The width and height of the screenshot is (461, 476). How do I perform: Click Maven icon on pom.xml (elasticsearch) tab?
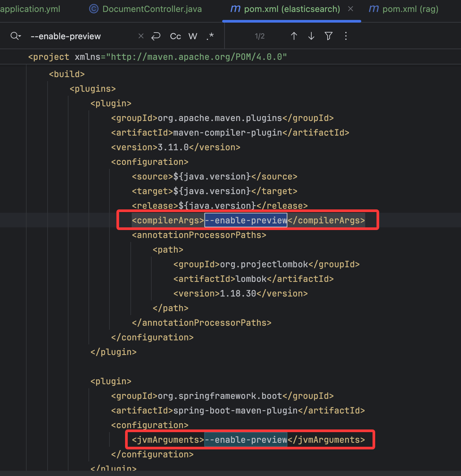click(x=235, y=9)
